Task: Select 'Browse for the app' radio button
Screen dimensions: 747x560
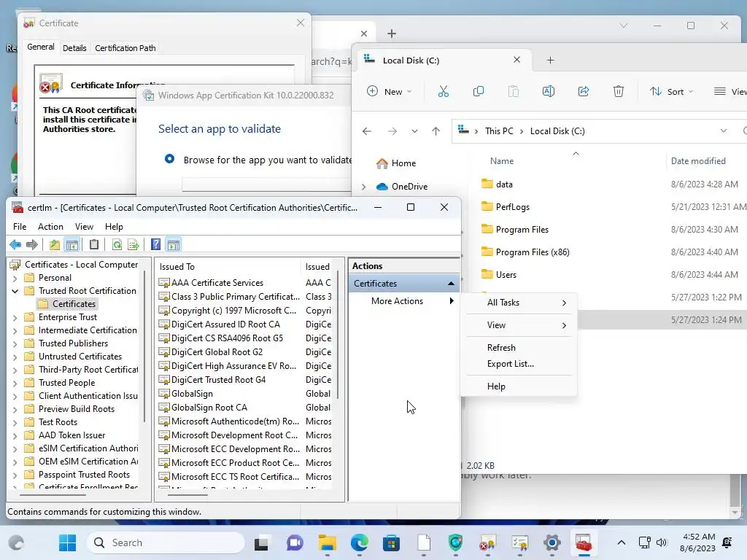Action: (x=169, y=159)
